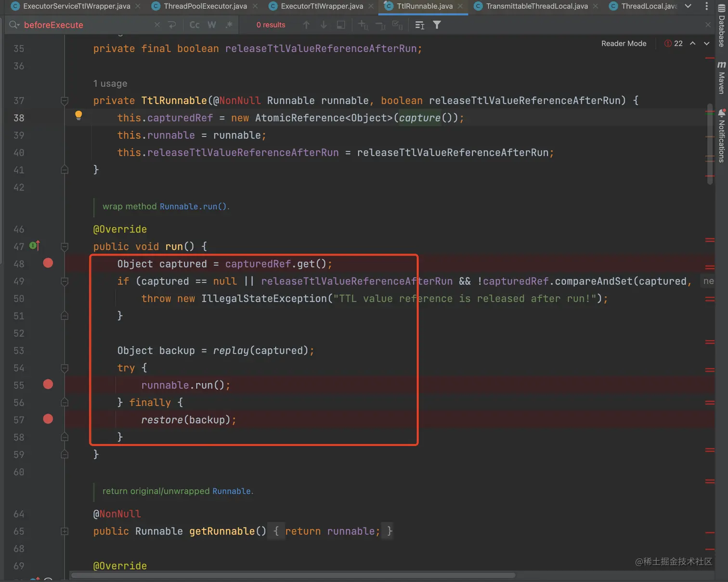Click the beforeExecute search field

click(87, 25)
